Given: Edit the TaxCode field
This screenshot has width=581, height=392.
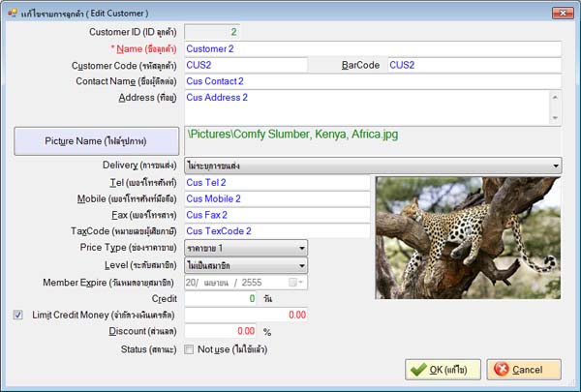Looking at the screenshot, I should [x=277, y=231].
